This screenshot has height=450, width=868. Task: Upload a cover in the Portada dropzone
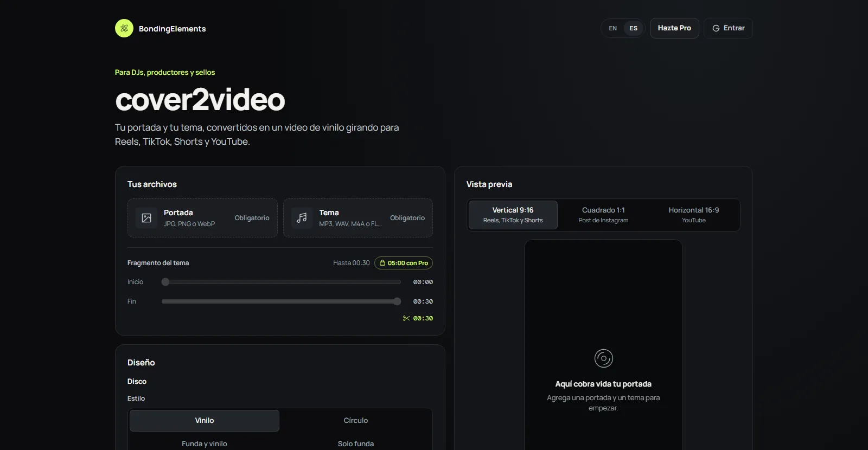(202, 218)
